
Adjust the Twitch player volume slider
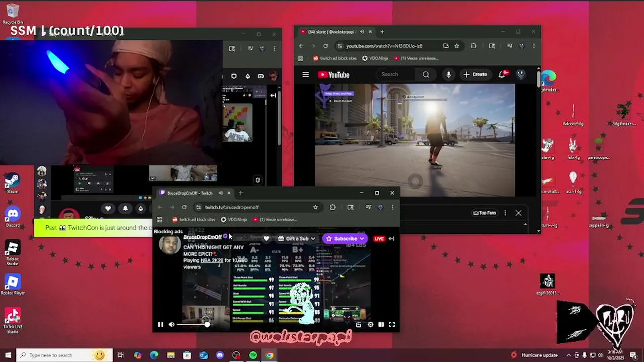pos(193,325)
